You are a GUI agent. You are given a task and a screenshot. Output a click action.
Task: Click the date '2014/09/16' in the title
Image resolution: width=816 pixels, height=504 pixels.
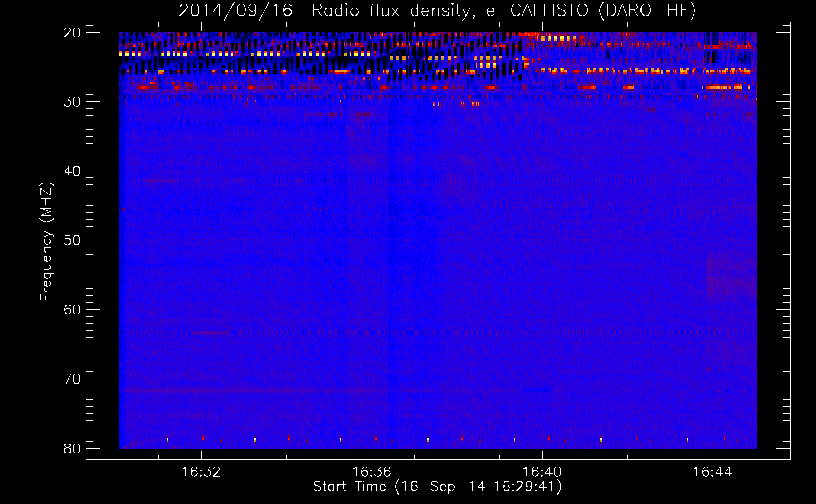point(236,10)
